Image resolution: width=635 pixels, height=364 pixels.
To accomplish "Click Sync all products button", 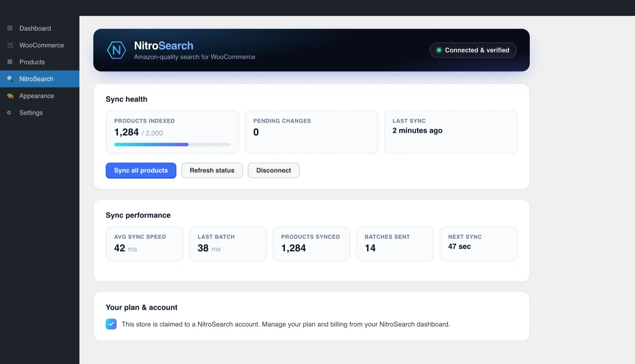I will point(141,170).
